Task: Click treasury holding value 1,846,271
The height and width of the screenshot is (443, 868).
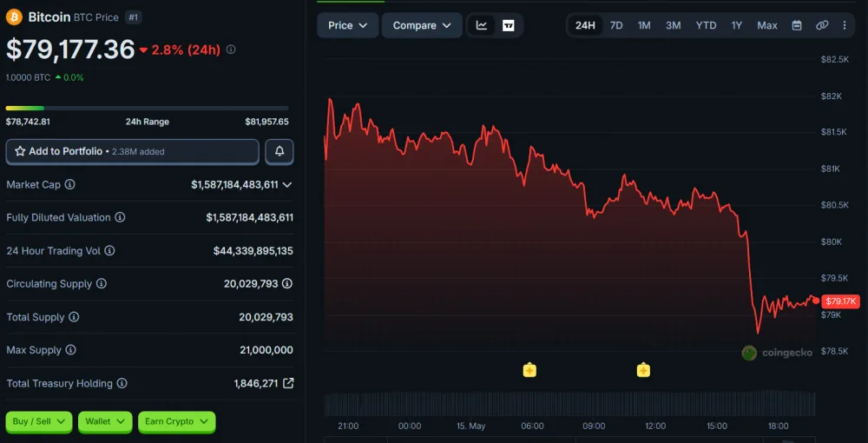Action: click(x=256, y=383)
